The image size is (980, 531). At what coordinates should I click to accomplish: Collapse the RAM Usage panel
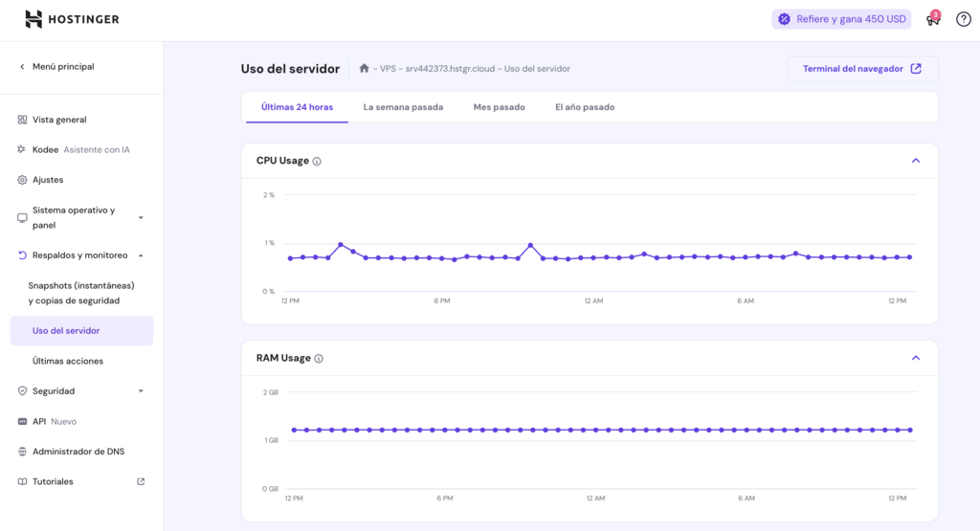915,358
